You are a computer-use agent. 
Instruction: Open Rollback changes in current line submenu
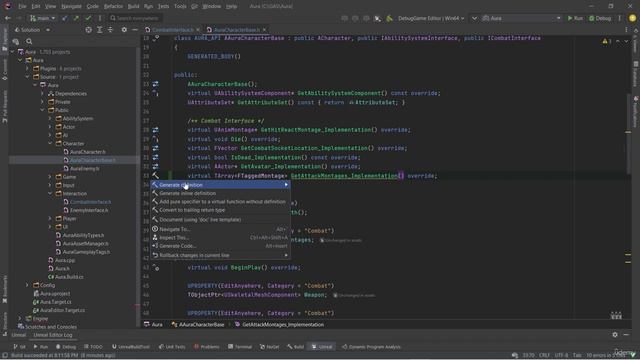tap(220, 256)
